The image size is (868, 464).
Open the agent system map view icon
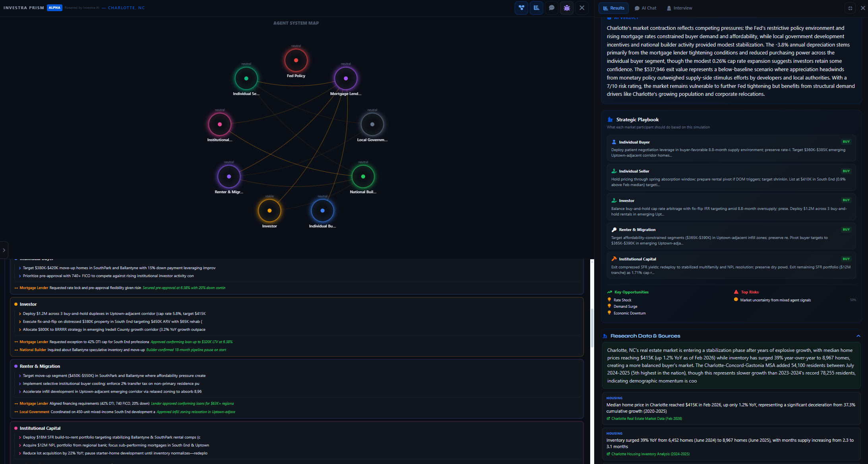tap(521, 8)
